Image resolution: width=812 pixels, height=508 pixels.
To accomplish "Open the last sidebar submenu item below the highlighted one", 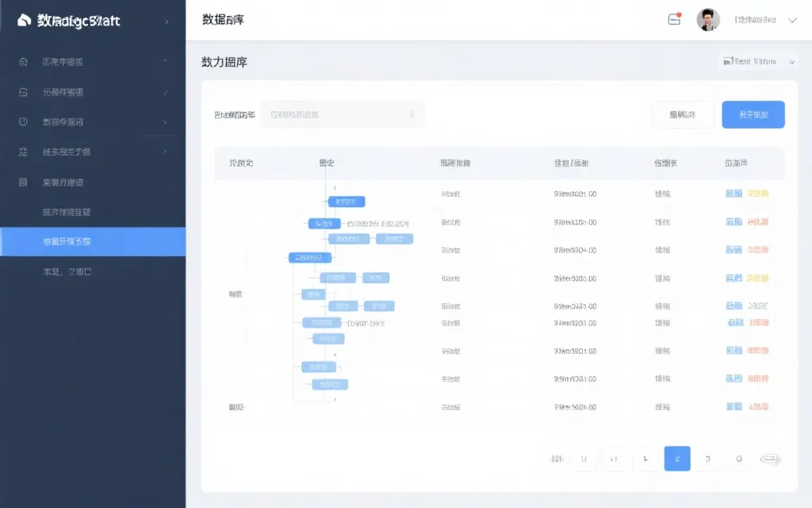I will pyautogui.click(x=67, y=271).
